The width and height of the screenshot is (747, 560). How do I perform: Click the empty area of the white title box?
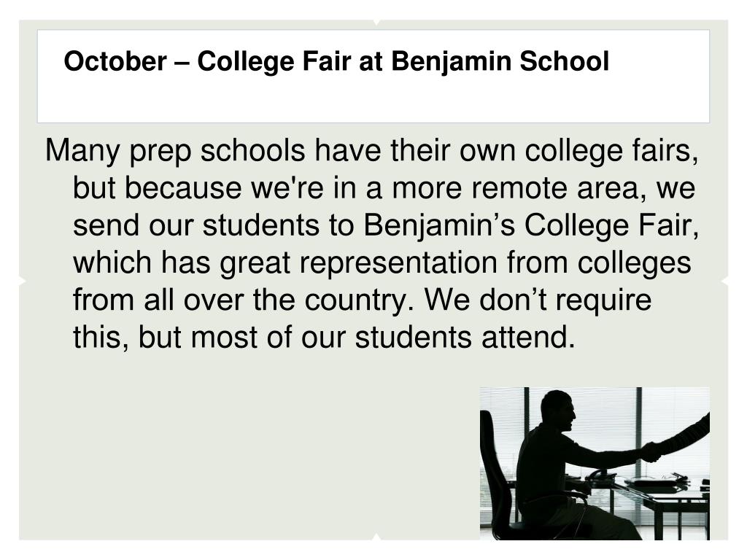coord(373,101)
